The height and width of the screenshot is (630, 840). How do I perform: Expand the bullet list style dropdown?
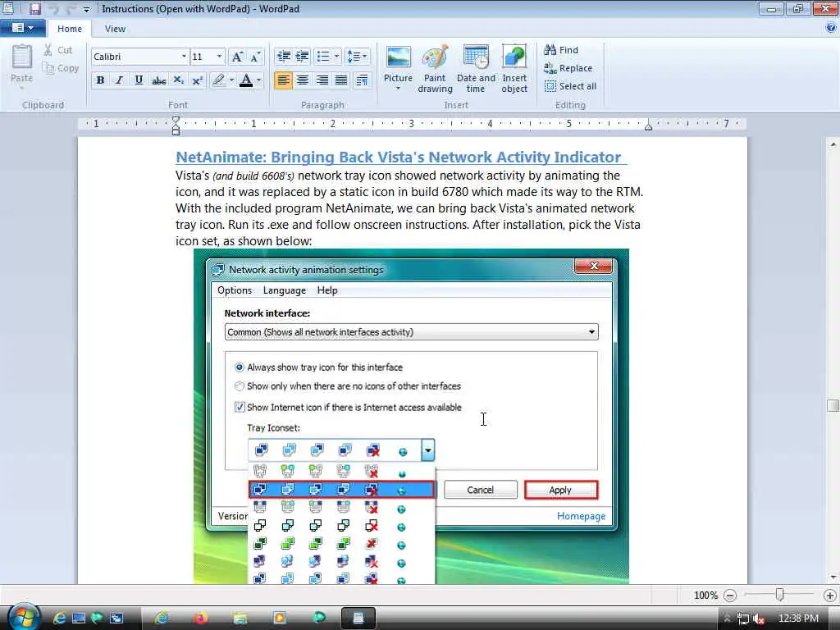[336, 57]
